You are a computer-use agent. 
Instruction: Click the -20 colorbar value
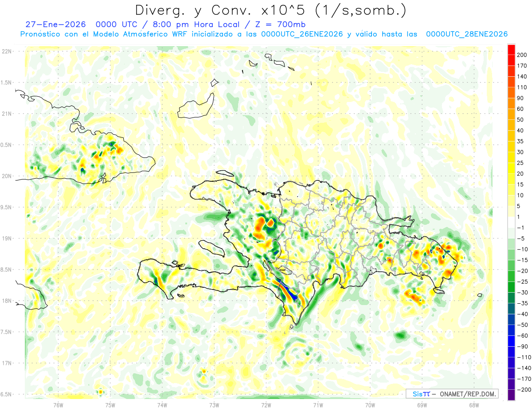tap(522, 271)
